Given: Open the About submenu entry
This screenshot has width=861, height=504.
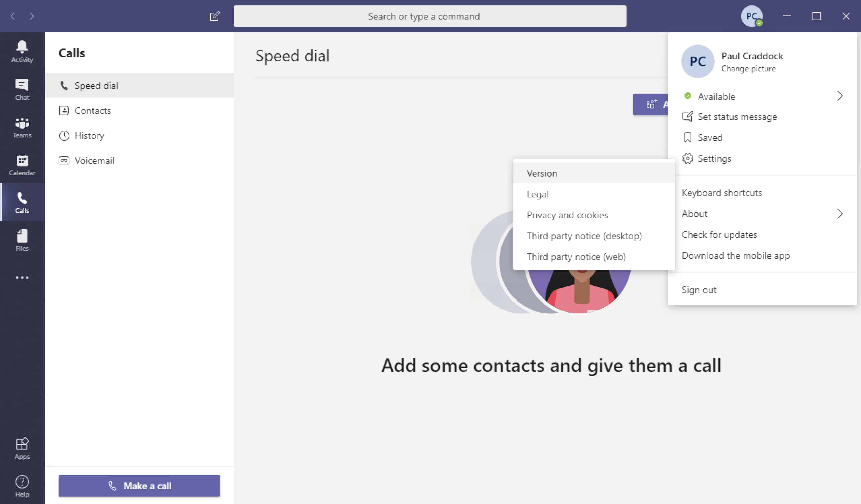Looking at the screenshot, I should (x=763, y=214).
